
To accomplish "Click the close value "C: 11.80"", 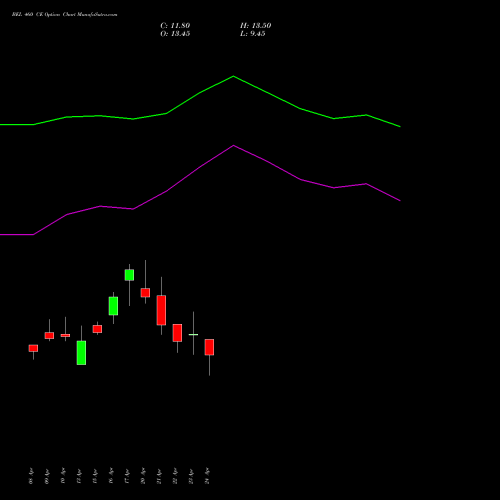I will click(x=175, y=26).
